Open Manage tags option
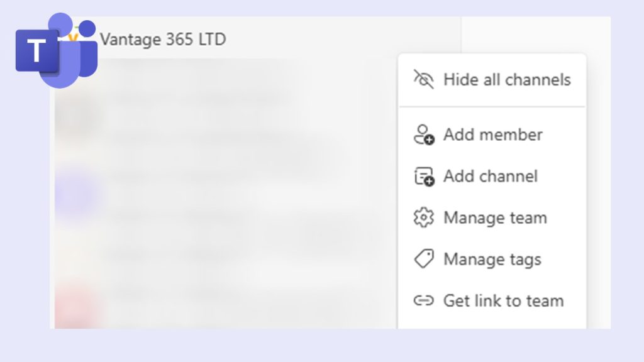Image resolution: width=644 pixels, height=362 pixels. click(x=492, y=259)
